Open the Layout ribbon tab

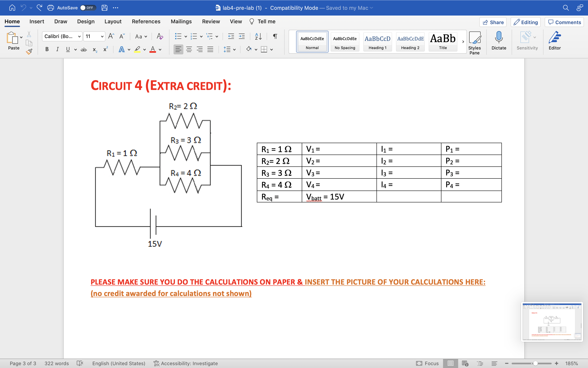113,21
